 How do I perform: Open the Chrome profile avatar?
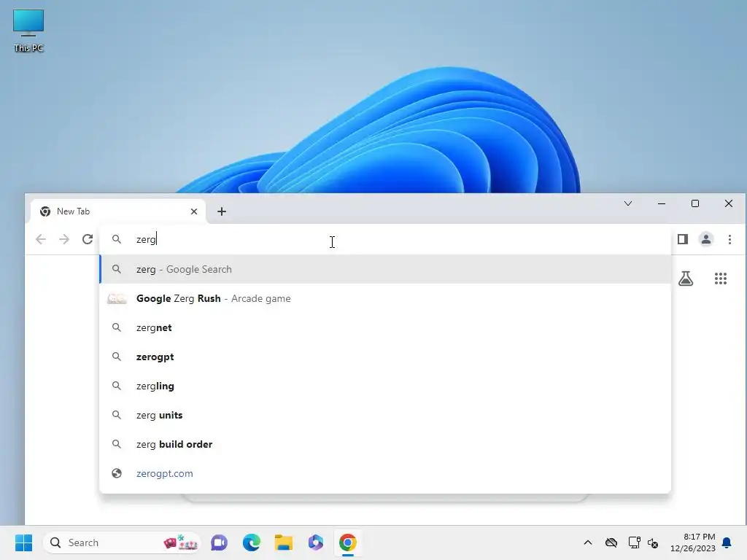[706, 239]
